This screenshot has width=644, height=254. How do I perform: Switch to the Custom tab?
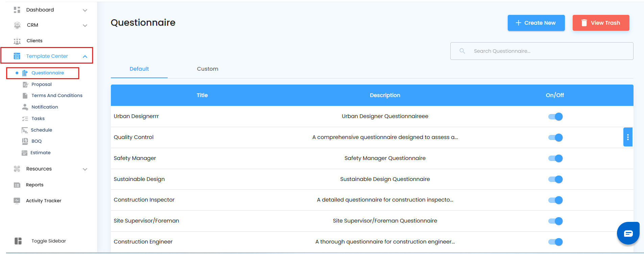tap(208, 69)
